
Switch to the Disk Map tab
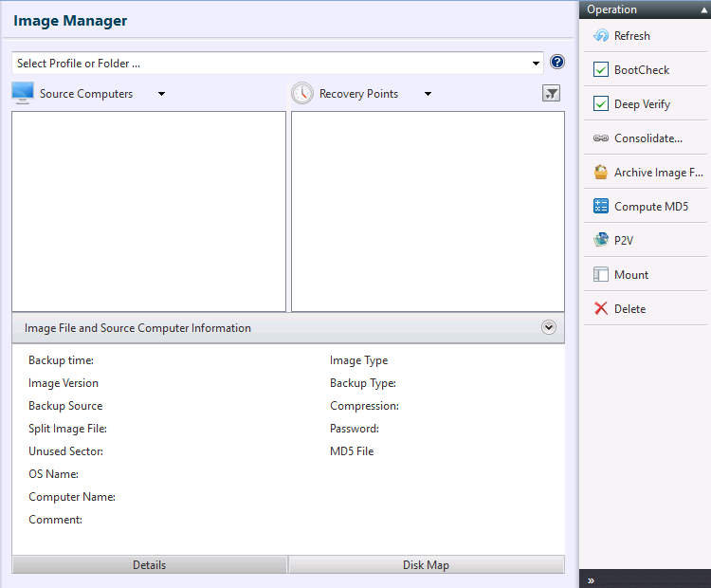[426, 564]
